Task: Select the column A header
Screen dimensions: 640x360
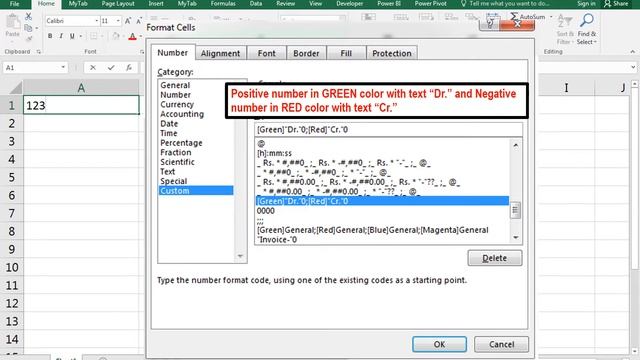Action: [81, 88]
